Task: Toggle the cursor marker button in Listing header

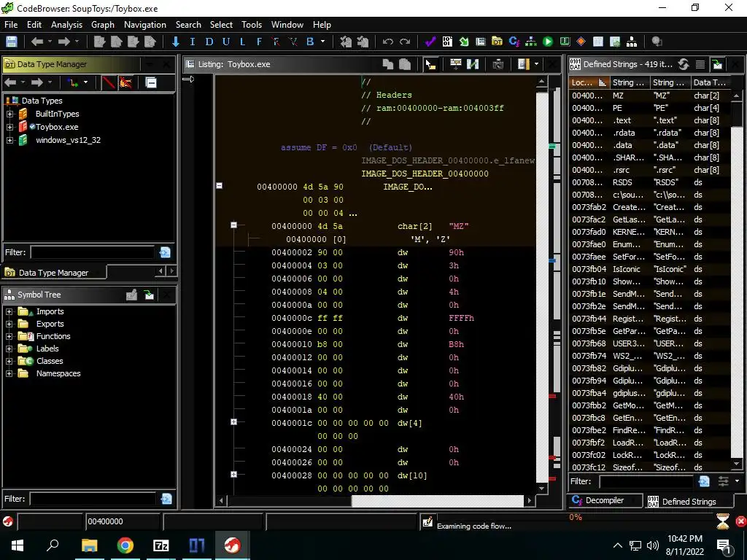Action: (x=430, y=64)
